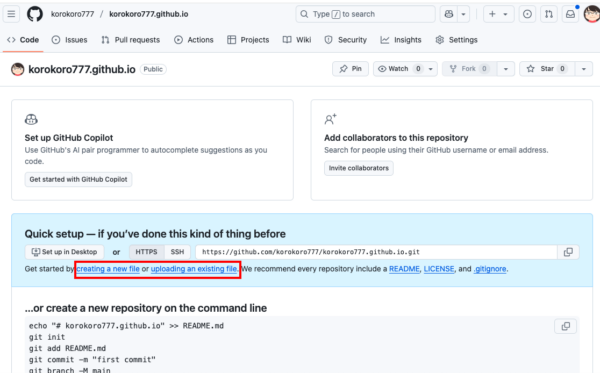The image size is (600, 373).
Task: Click the git add README.md line
Action: [67, 349]
